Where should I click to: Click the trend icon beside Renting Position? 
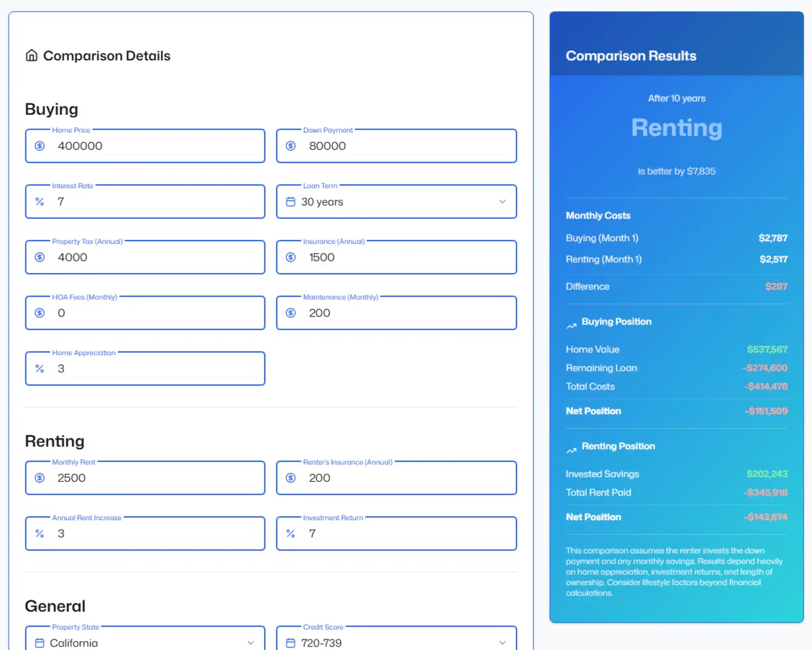[571, 450]
